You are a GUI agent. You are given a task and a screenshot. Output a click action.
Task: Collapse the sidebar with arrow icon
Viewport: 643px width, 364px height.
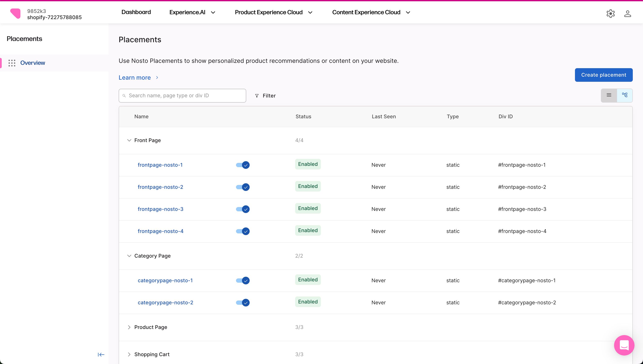click(x=101, y=354)
